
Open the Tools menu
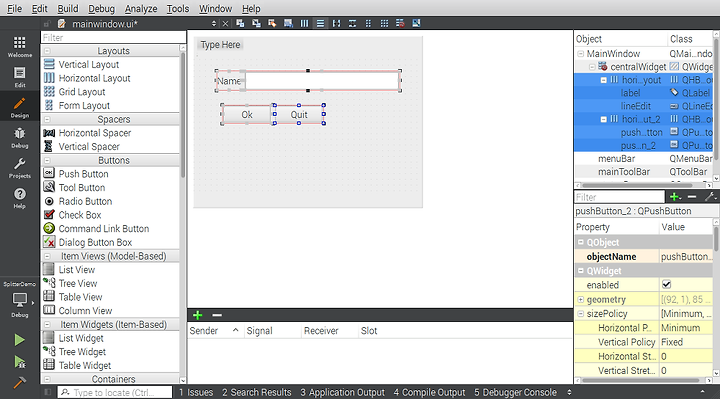point(178,8)
